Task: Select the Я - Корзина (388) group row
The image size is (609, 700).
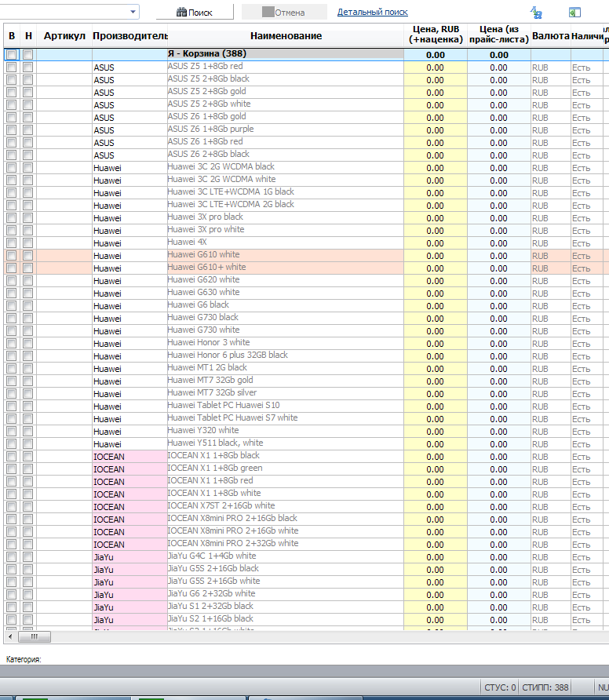Action: [x=286, y=54]
